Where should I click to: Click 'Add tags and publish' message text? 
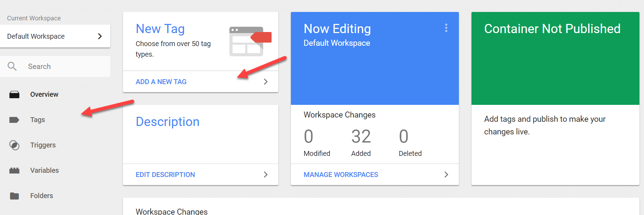pyautogui.click(x=545, y=125)
